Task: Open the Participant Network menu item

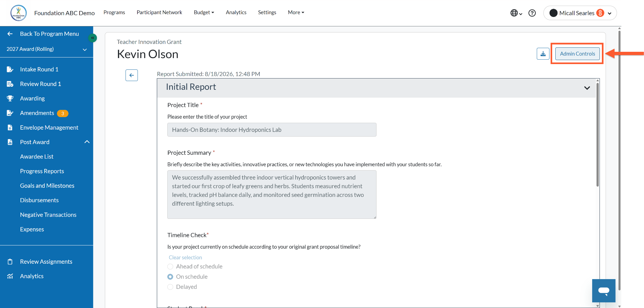Action: [x=159, y=12]
